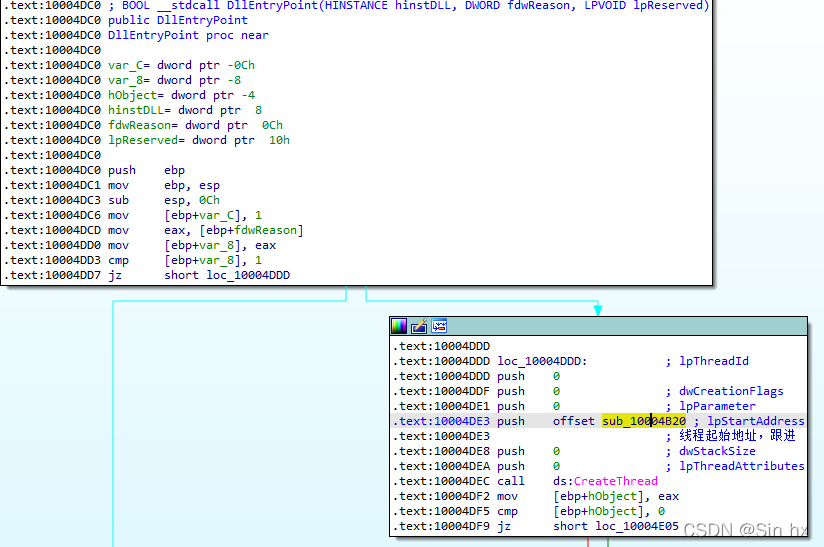
Task: Click the lpParameter comment
Action: tap(710, 406)
